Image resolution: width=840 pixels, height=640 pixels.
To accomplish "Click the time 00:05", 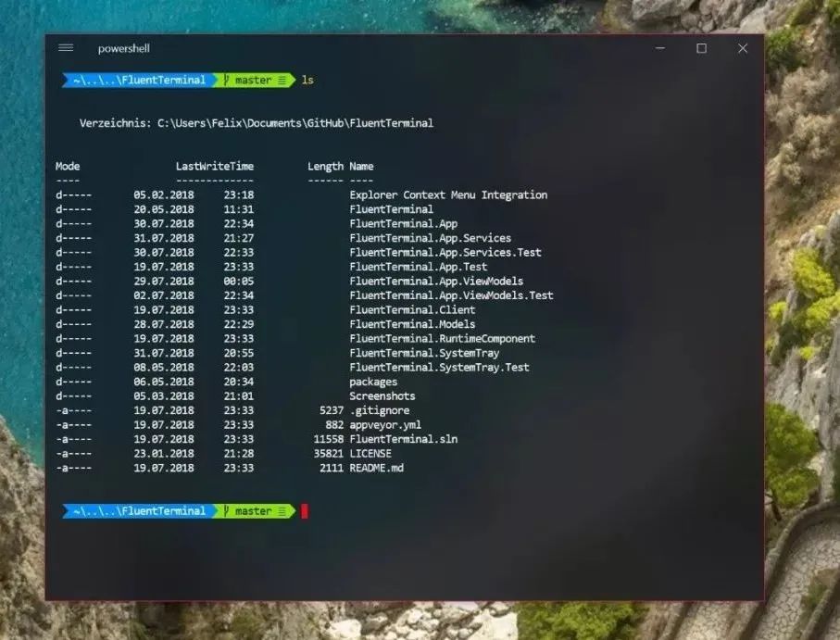I will 239,282.
